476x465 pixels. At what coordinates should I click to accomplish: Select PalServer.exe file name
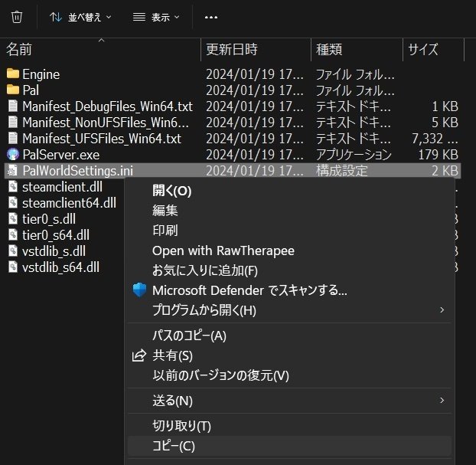click(61, 155)
